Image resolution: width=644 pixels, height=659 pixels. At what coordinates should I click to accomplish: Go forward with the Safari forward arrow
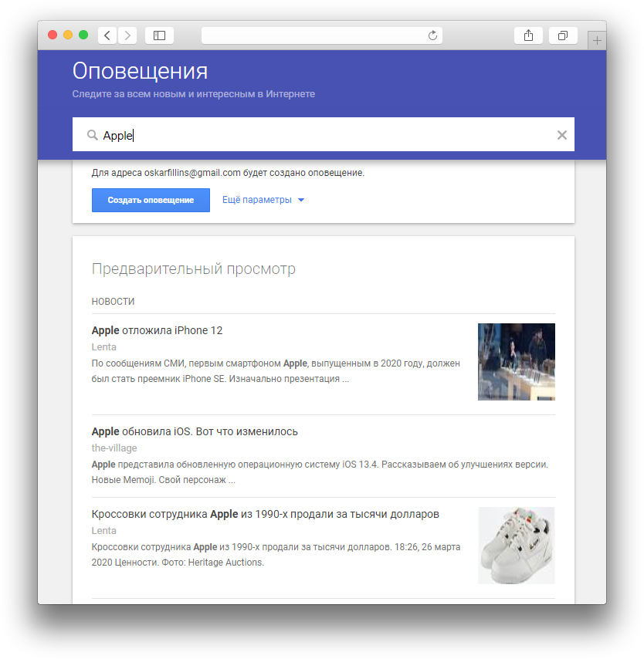point(127,35)
